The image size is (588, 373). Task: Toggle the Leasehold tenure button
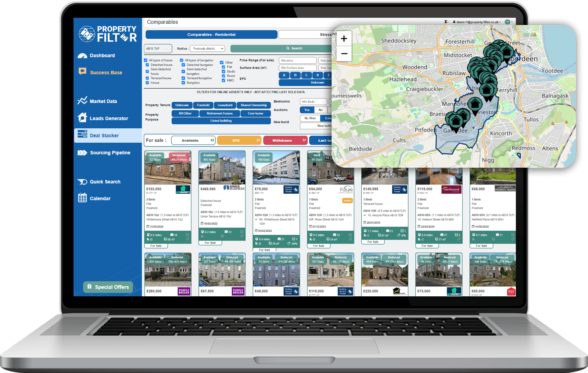coord(225,105)
